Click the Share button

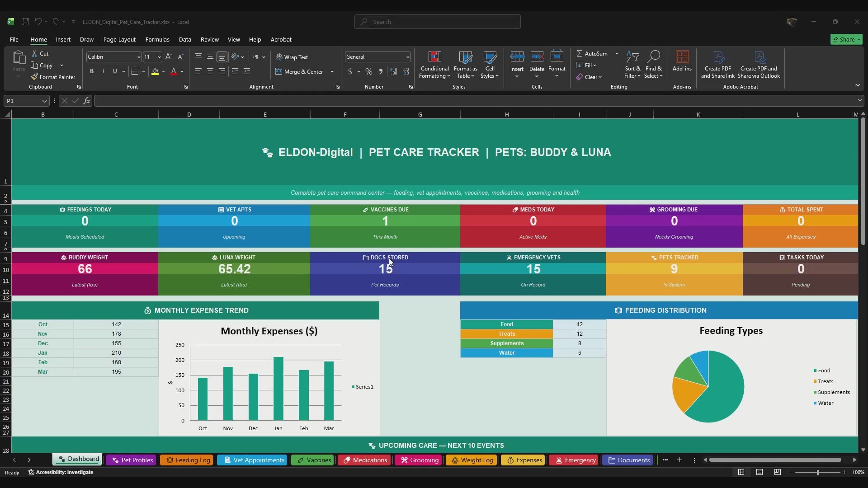click(846, 39)
